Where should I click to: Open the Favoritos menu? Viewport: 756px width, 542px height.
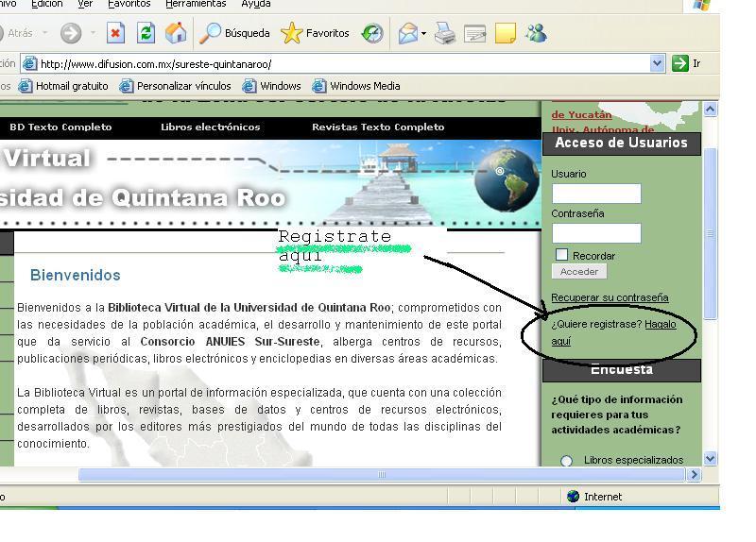(129, 4)
